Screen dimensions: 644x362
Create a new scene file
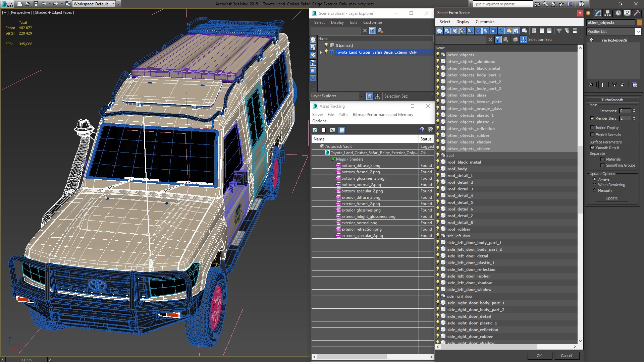click(x=19, y=4)
